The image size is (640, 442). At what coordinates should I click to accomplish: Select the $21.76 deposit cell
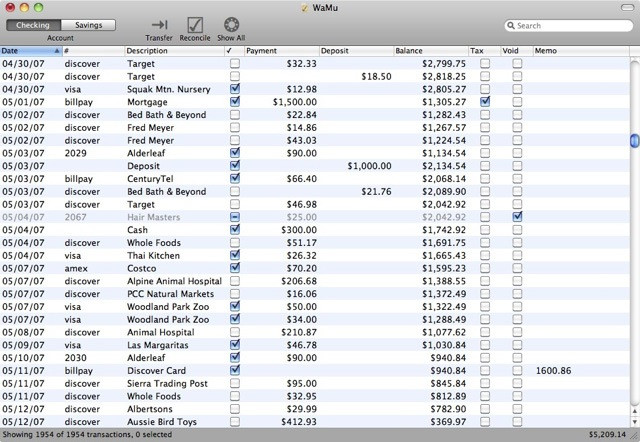point(376,191)
